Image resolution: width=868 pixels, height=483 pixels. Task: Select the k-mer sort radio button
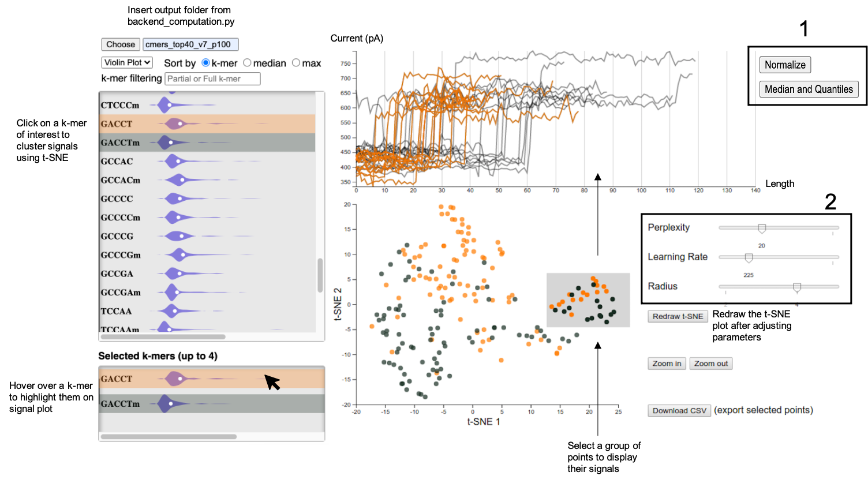pyautogui.click(x=205, y=63)
